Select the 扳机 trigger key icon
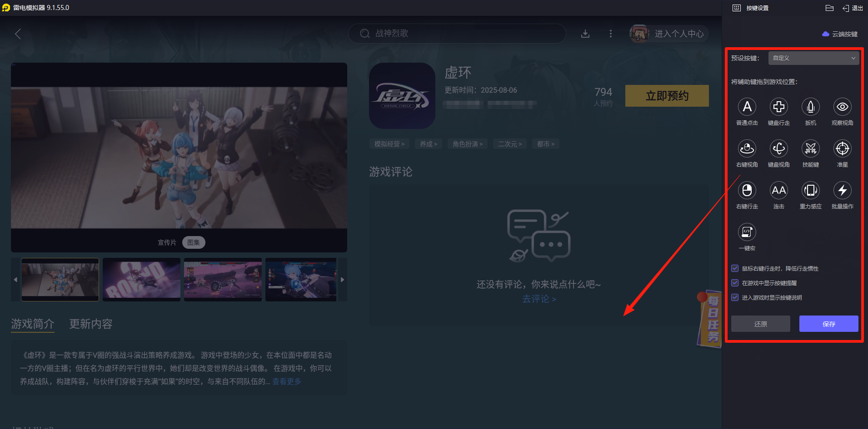This screenshot has height=429, width=868. [x=810, y=107]
